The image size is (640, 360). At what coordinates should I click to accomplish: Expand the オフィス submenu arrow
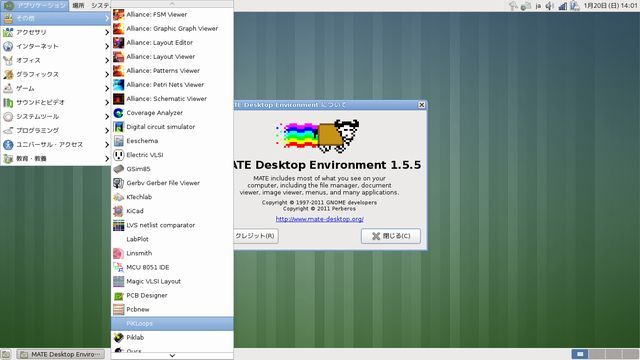pyautogui.click(x=107, y=60)
